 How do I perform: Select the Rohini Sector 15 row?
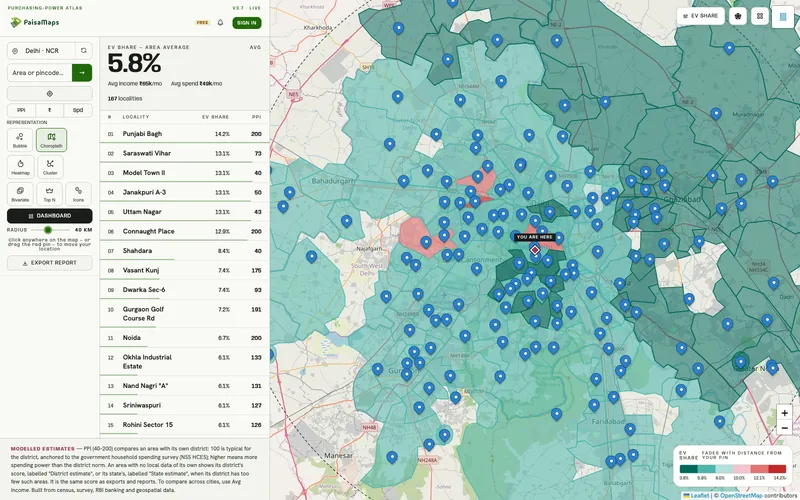pos(184,424)
